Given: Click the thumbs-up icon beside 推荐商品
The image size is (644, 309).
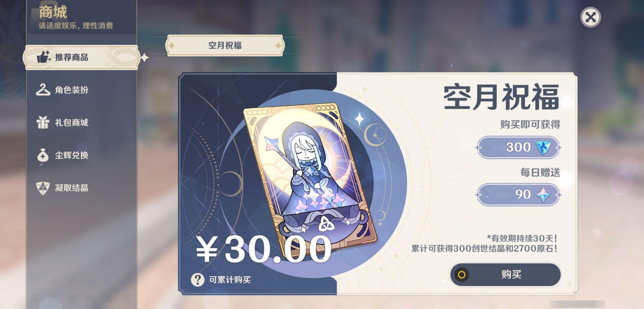Looking at the screenshot, I should (44, 57).
